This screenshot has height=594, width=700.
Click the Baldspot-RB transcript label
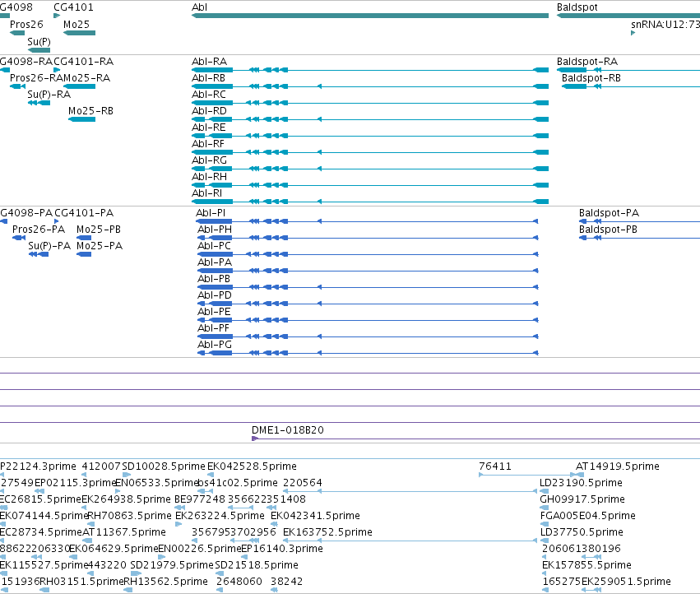coord(591,77)
